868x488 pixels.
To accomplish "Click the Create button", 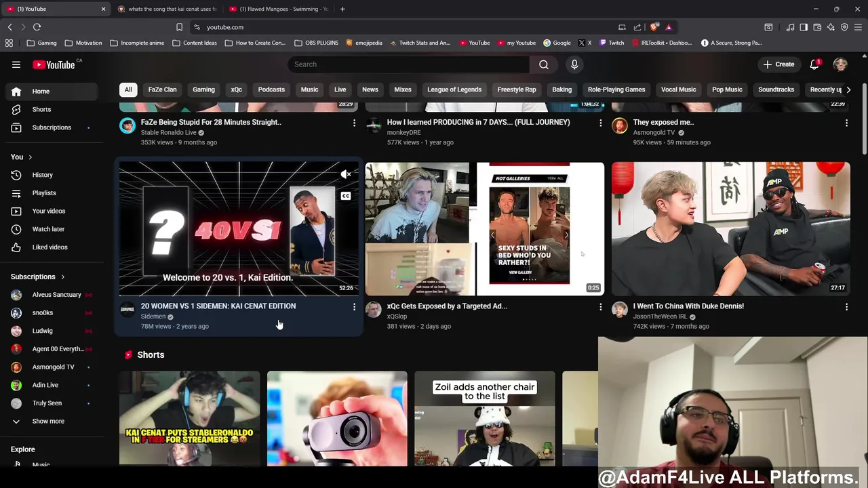I will pyautogui.click(x=778, y=64).
